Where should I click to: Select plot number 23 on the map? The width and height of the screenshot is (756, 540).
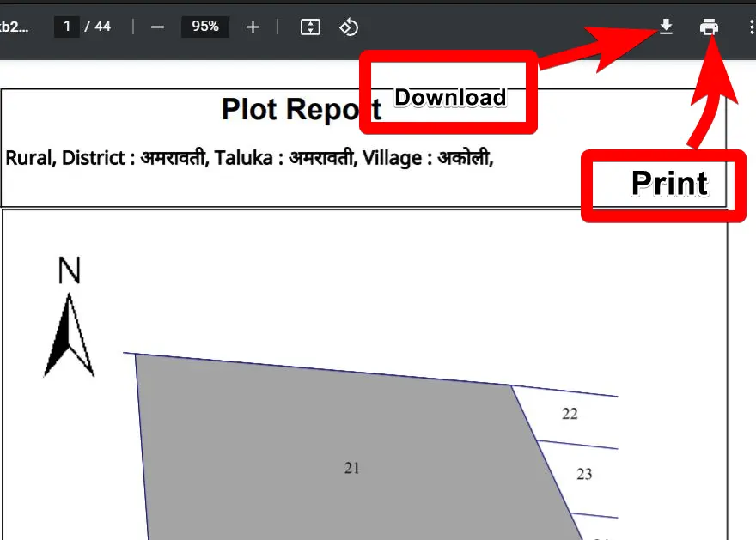coord(584,474)
